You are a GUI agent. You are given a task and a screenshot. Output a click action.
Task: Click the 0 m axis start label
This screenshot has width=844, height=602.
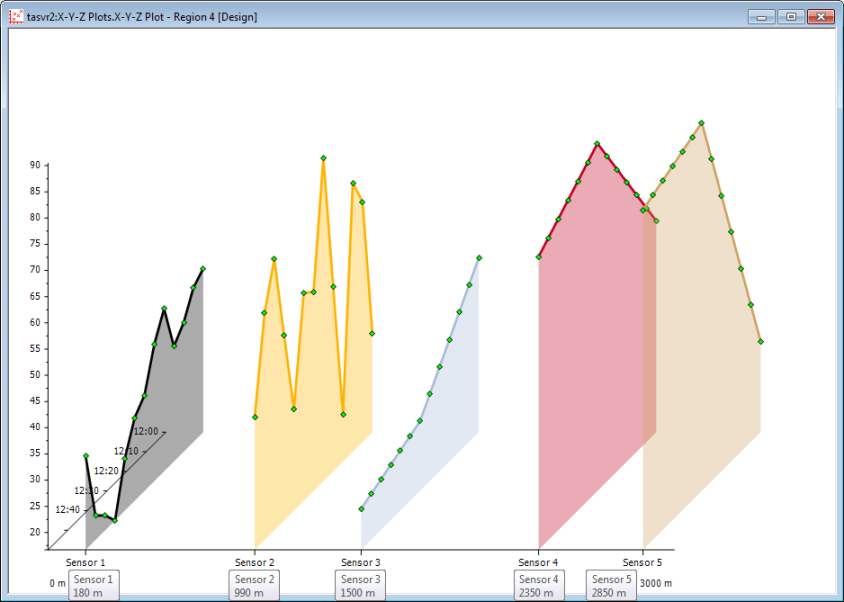point(57,584)
